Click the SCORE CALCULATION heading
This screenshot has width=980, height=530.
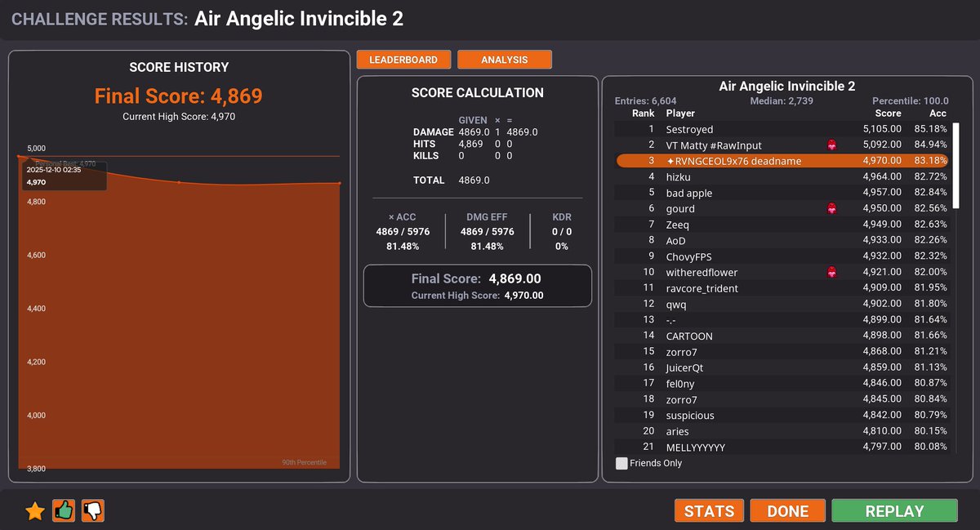(478, 93)
